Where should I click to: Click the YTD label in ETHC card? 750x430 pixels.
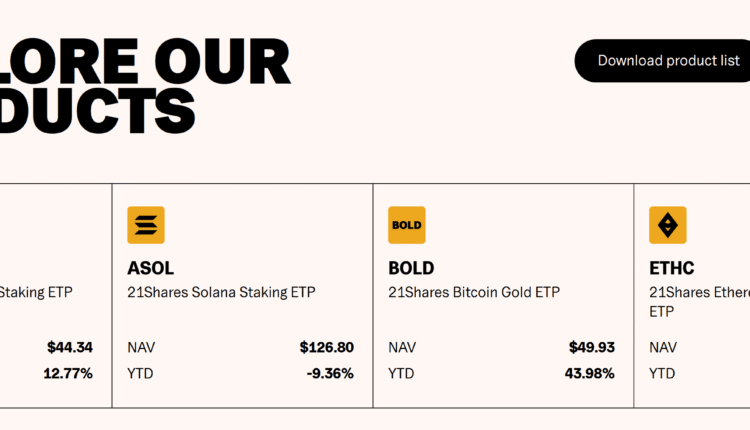pos(662,373)
